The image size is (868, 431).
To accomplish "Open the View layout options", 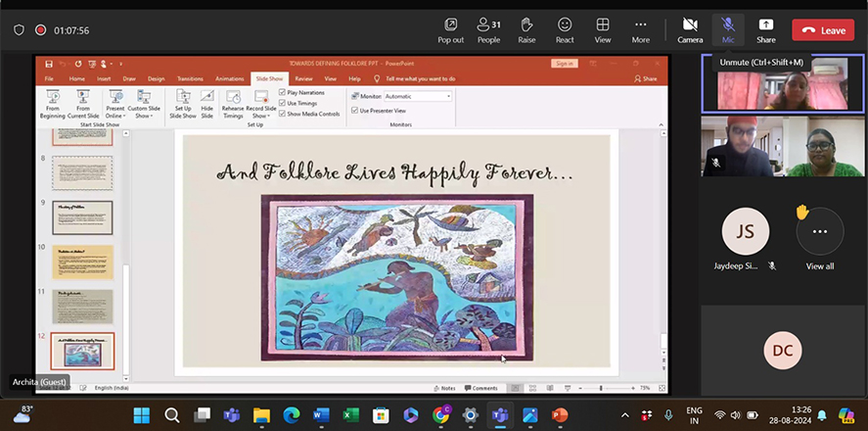I will click(x=602, y=30).
